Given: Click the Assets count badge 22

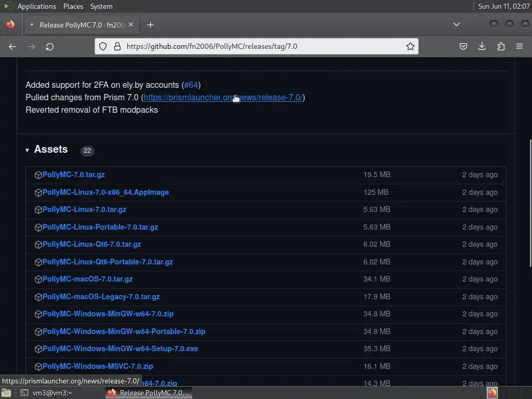Looking at the screenshot, I should pos(87,151).
